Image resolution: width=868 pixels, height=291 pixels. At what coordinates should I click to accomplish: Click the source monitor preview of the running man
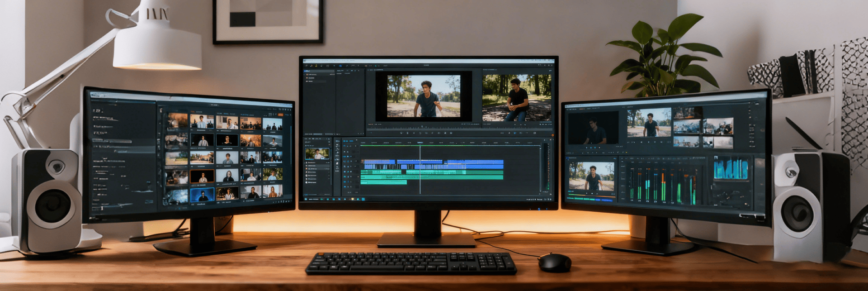(423, 96)
